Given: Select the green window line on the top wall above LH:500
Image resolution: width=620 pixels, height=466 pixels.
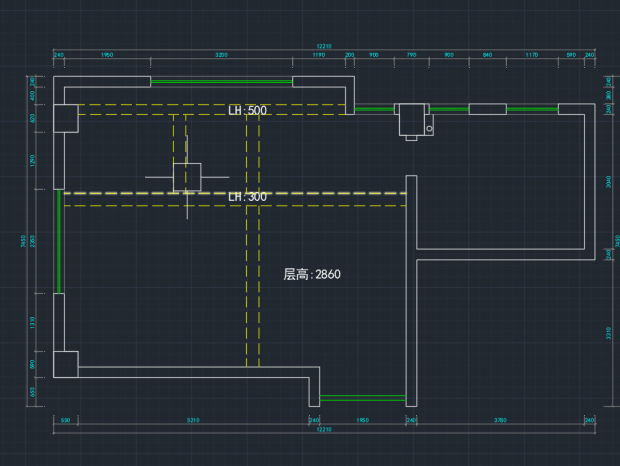Looking at the screenshot, I should pos(221,82).
